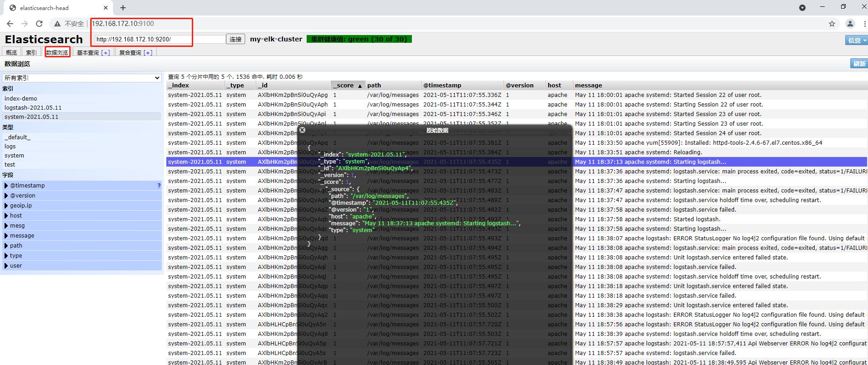Select row 'May 11 18:37:58 Started logstash'
This screenshot has height=365, width=868.
click(517, 219)
